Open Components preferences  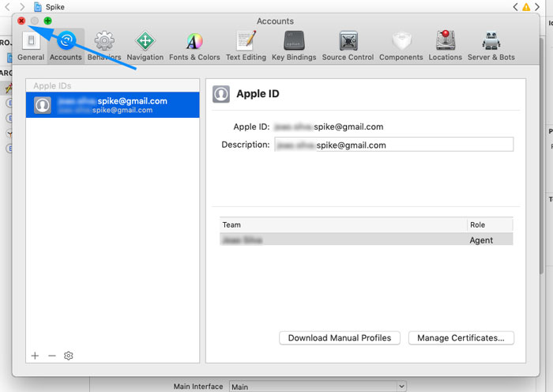point(401,46)
